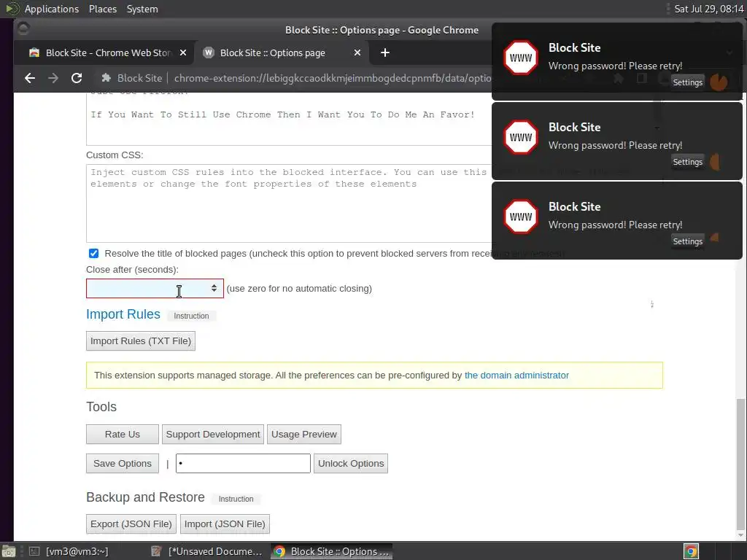Click the show desktop icon in taskbar
The image size is (747, 560).
(x=9, y=551)
